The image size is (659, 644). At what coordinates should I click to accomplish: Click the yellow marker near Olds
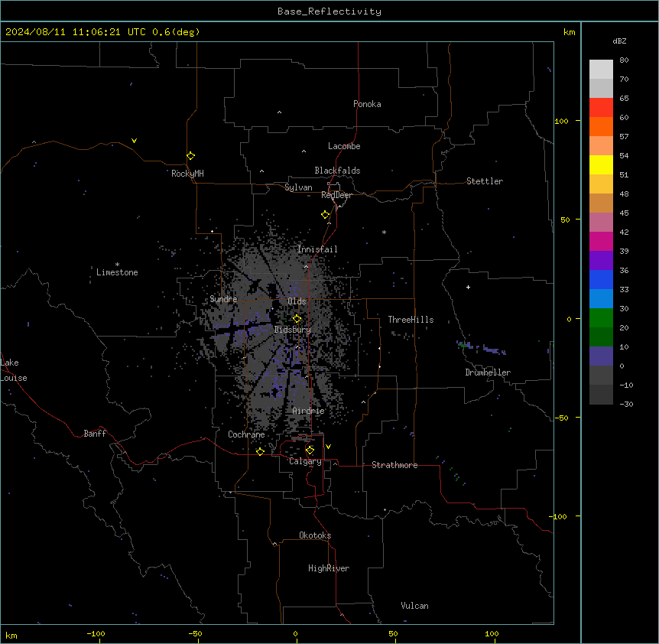(297, 319)
